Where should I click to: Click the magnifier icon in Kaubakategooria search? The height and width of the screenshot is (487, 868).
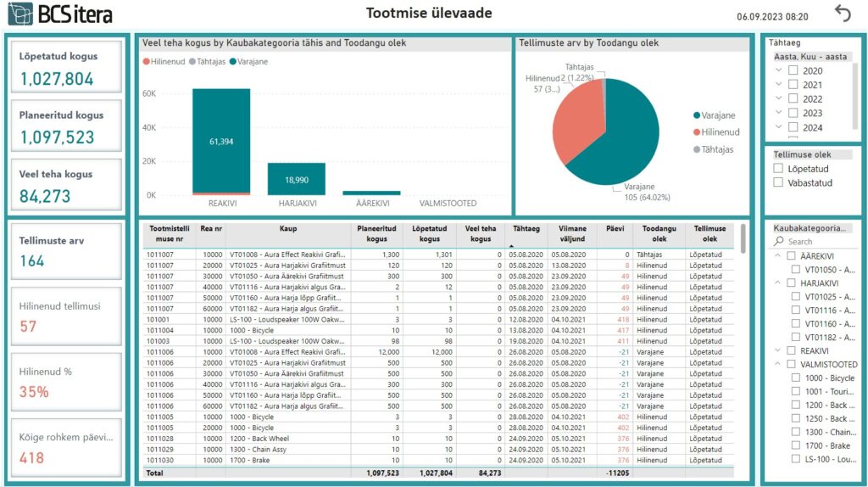pyautogui.click(x=779, y=241)
